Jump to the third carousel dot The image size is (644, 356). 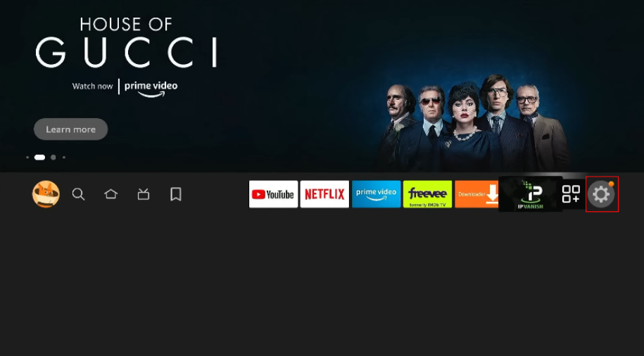point(53,158)
